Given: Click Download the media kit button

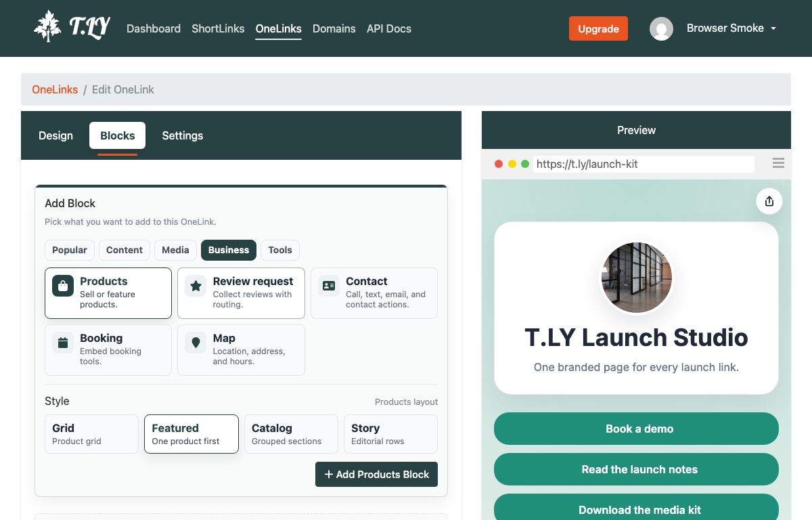Looking at the screenshot, I should pyautogui.click(x=636, y=508).
